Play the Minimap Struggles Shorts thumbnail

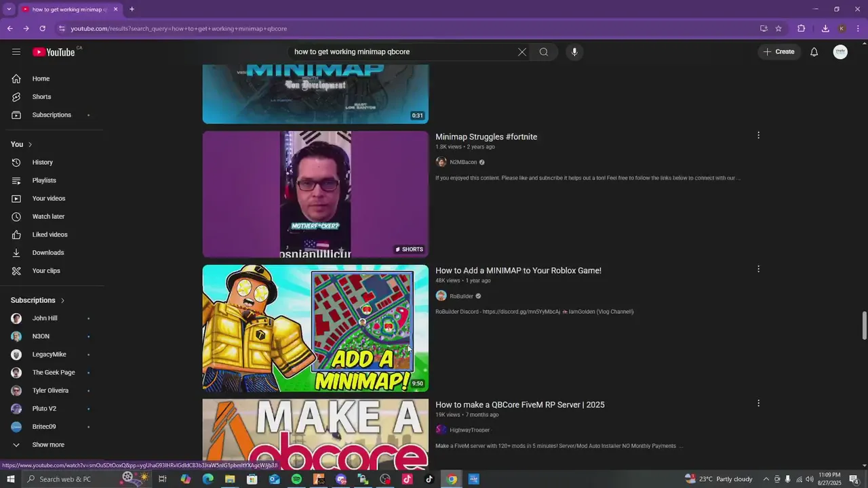(315, 195)
